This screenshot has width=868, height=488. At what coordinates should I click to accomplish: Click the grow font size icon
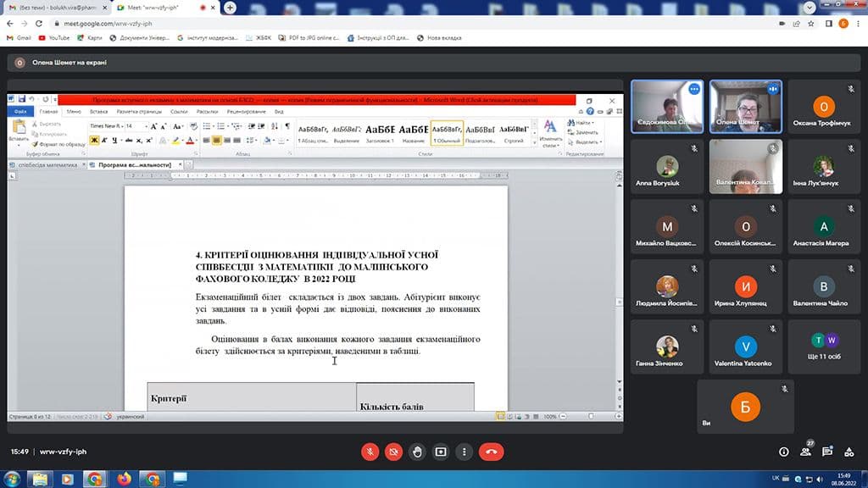pyautogui.click(x=154, y=127)
